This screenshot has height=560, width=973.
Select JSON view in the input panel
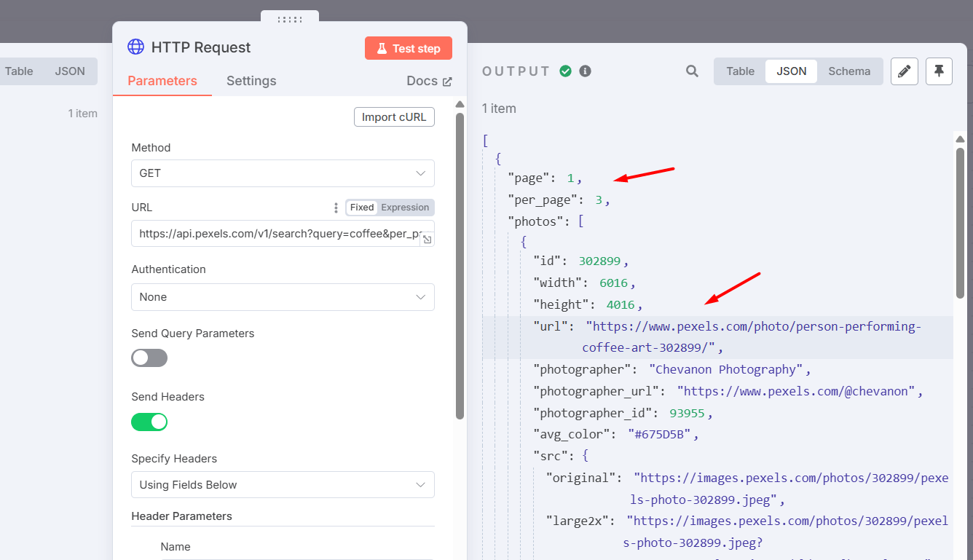pos(70,71)
